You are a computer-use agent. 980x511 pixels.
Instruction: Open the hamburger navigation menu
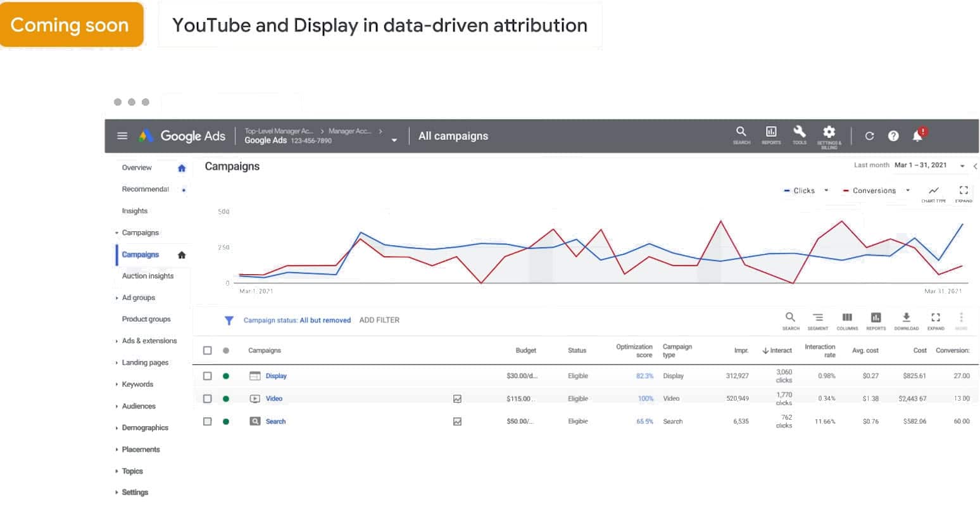[x=122, y=136]
